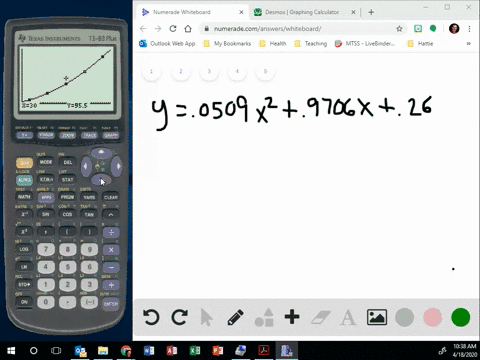Image resolution: width=480 pixels, height=360 pixels.
Task: Click calculator MODE key
Action: [46, 162]
